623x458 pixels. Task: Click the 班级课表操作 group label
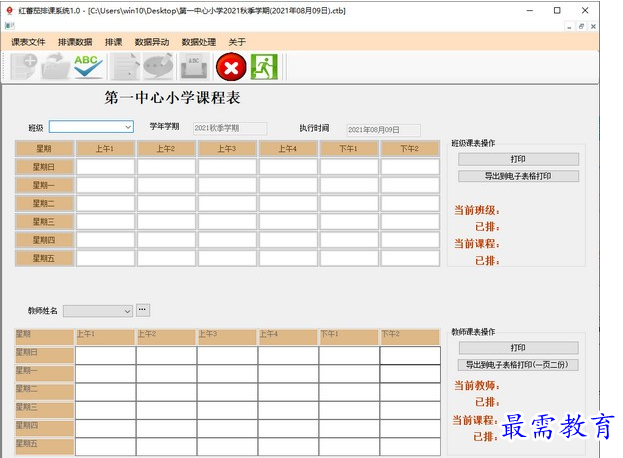[x=473, y=143]
